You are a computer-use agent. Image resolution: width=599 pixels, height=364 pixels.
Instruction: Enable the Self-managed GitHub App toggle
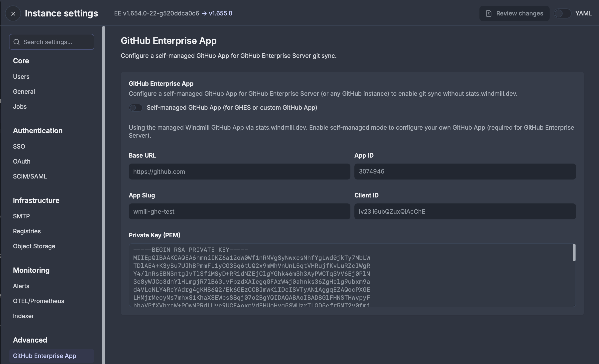(136, 108)
